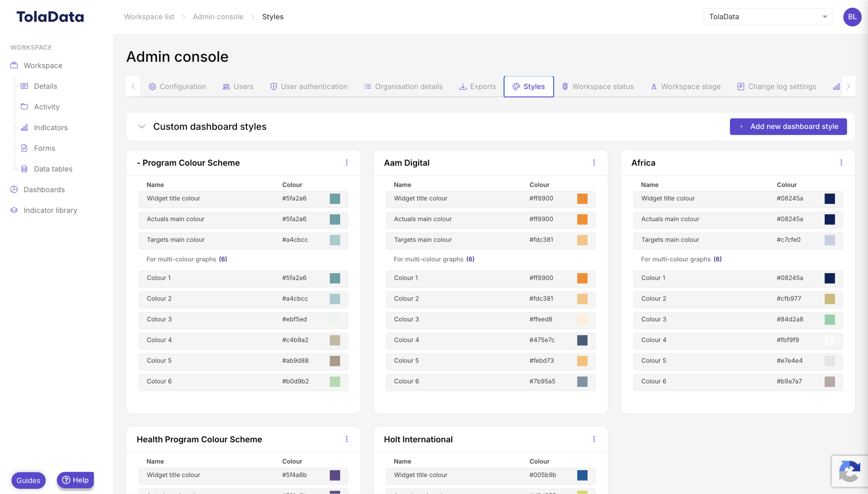Viewport: 868px width, 494px height.
Task: Switch to the Users tab
Action: point(238,87)
